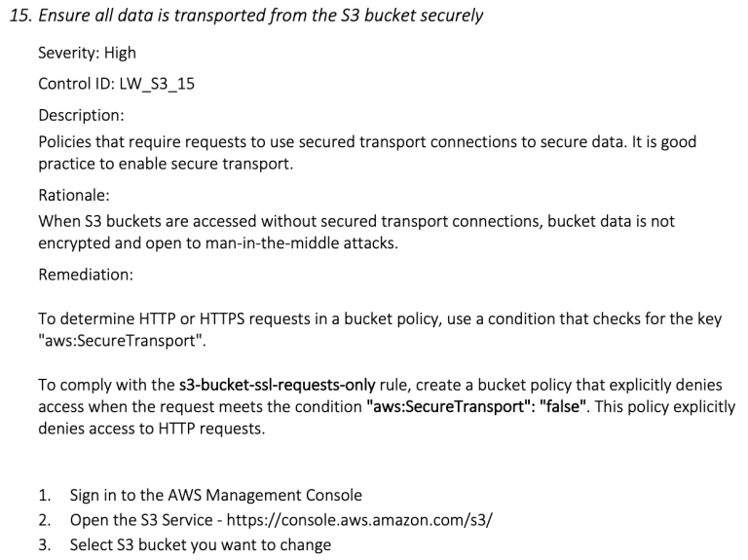Click the words To comply with the
748x560 pixels.
tap(106, 385)
